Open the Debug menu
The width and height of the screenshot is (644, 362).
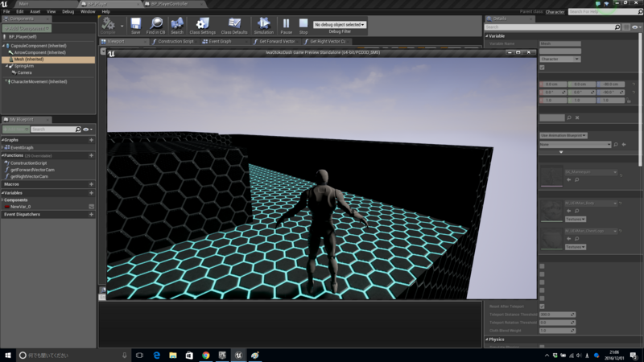pyautogui.click(x=68, y=11)
